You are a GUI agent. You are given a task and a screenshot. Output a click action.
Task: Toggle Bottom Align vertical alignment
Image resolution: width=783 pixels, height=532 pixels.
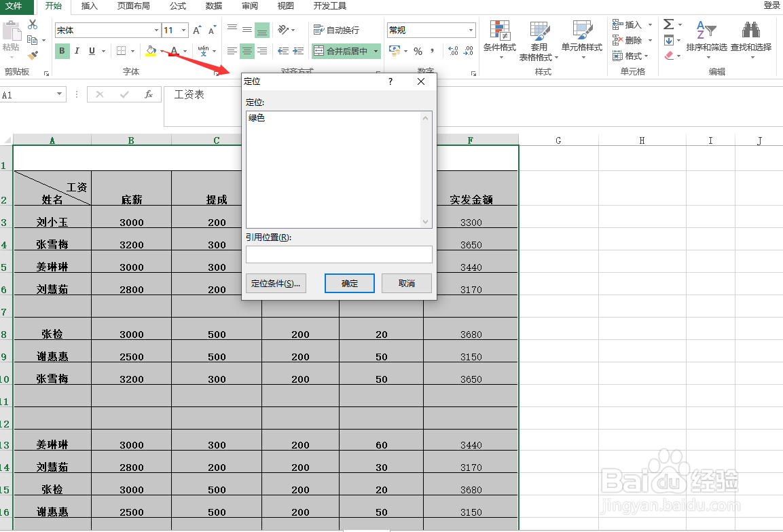click(262, 30)
